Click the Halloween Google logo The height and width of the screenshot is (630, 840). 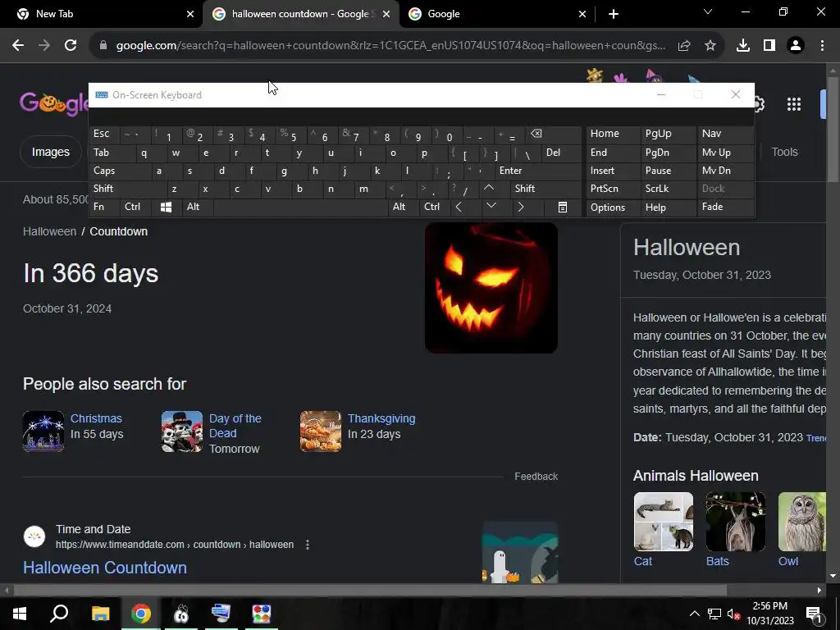53,103
